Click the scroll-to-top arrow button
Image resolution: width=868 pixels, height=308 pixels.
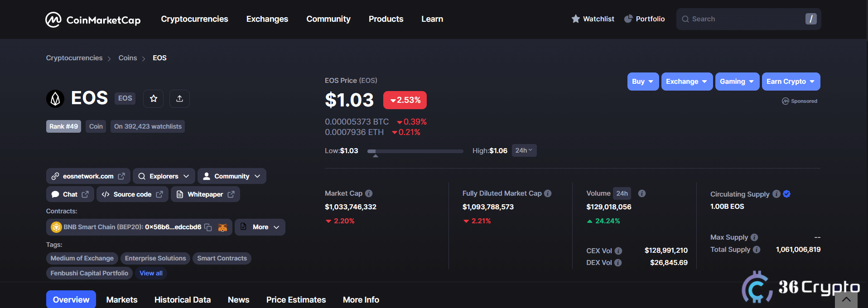pos(846,299)
